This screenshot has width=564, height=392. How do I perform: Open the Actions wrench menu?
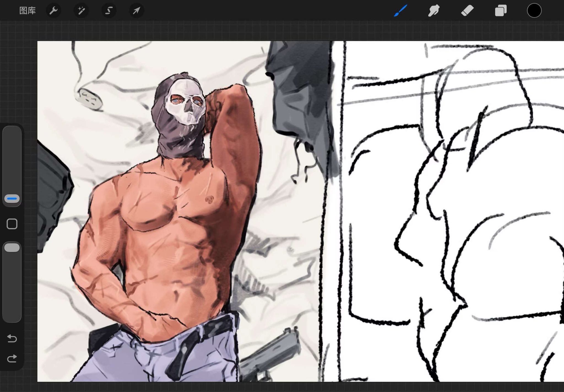coord(53,11)
